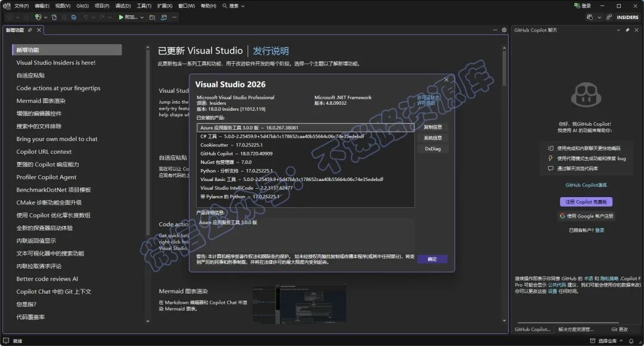Pin the 新增功能 tab

[30, 30]
